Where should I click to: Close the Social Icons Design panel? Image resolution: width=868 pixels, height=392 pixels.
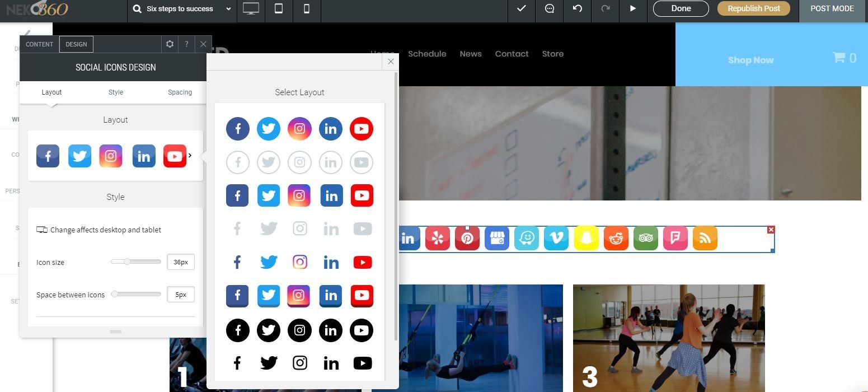coord(203,44)
